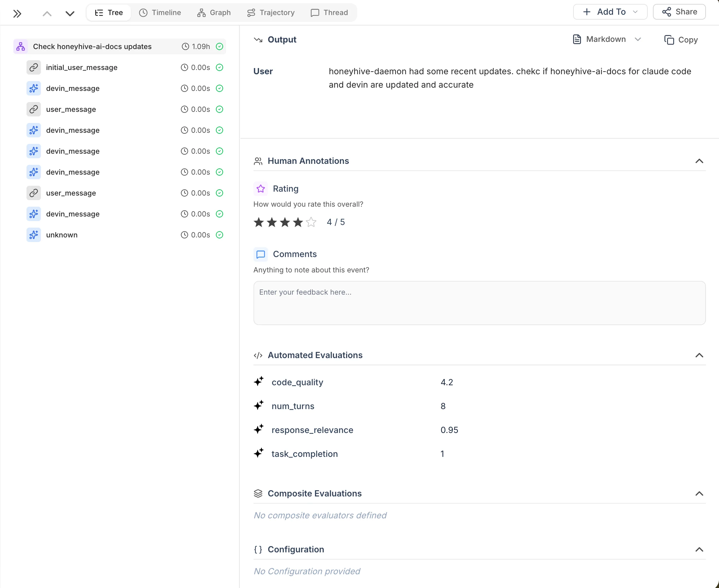Click the num_turns evaluator label

(x=293, y=406)
